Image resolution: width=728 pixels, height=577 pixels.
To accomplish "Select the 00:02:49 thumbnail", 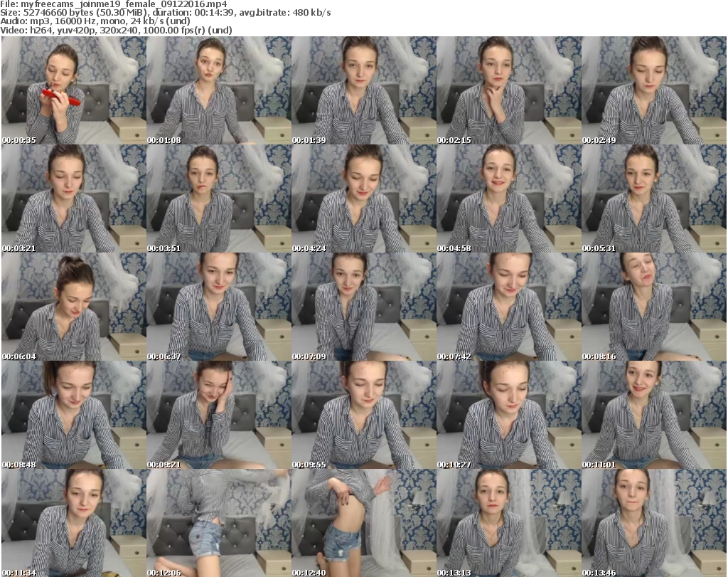I will (654, 90).
